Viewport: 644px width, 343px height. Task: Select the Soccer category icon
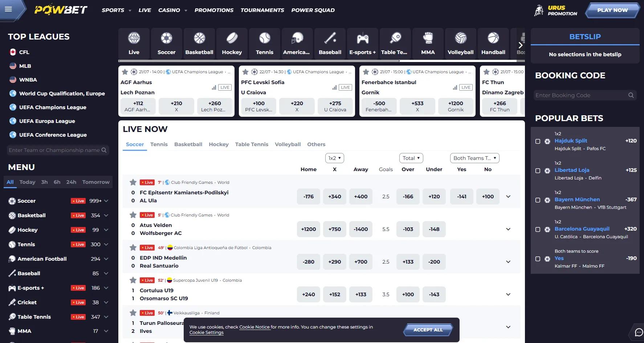pyautogui.click(x=167, y=38)
